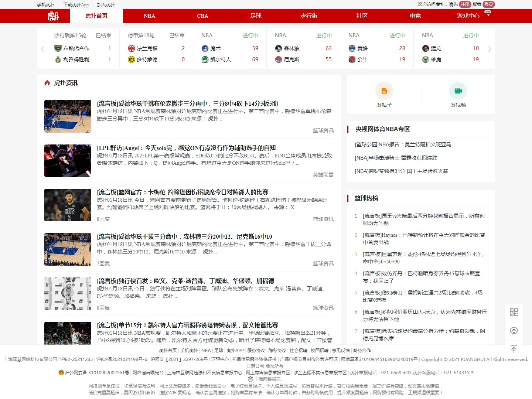The width and height of the screenshot is (532, 399).
Task: Open the QR code floating icon
Action: 514,312
